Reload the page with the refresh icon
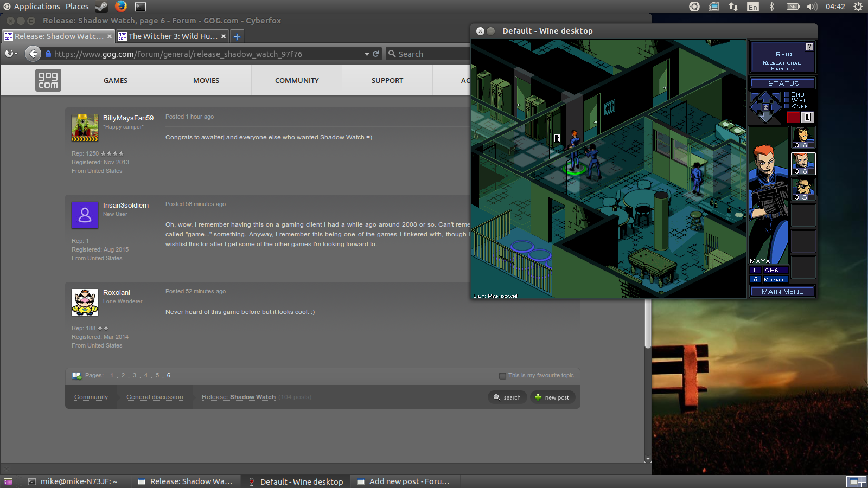This screenshot has width=868, height=488. point(375,54)
